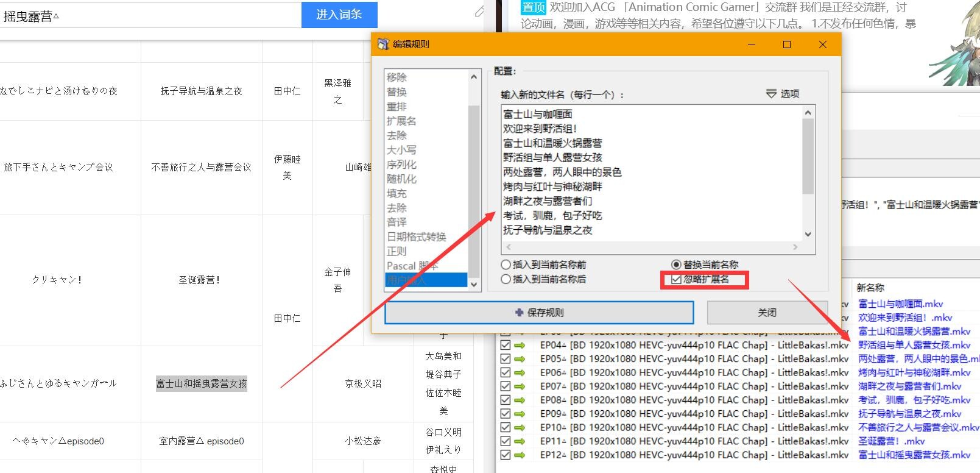The image size is (980, 473).
Task: Open the 选项 dropdown menu
Action: pyautogui.click(x=783, y=94)
